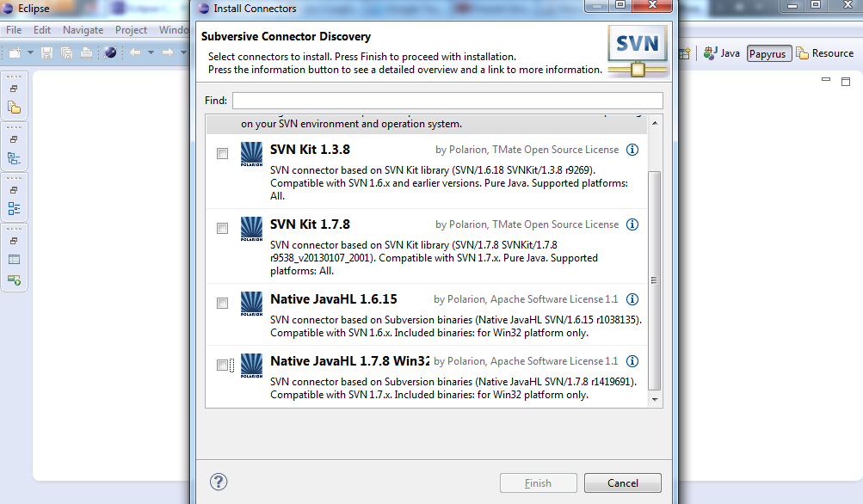Check the Native JavaHL 1.7.8 Win32 checkbox
Image resolution: width=863 pixels, height=504 pixels.
point(222,365)
